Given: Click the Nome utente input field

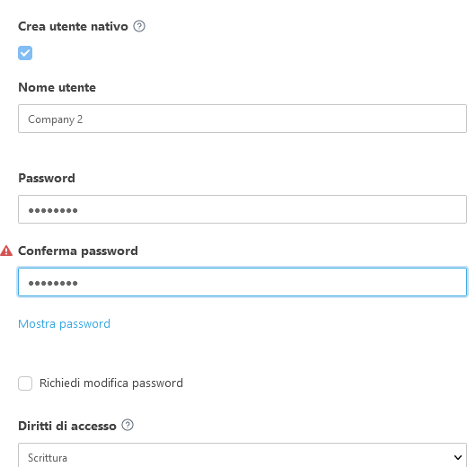Looking at the screenshot, I should click(x=242, y=119).
